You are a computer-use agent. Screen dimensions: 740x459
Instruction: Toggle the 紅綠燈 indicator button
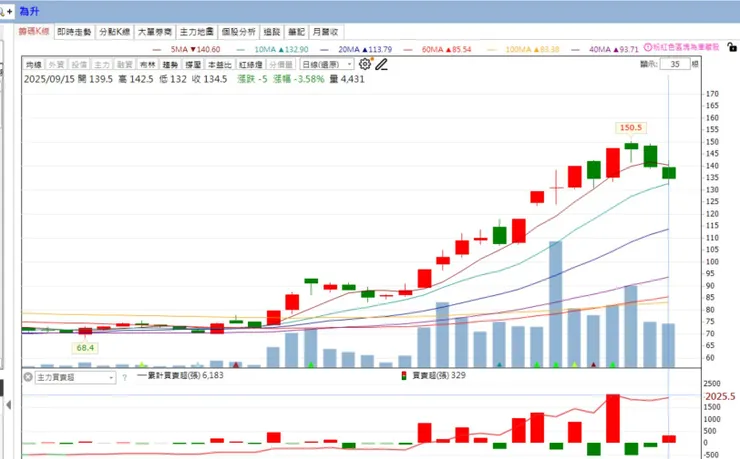tap(250, 65)
